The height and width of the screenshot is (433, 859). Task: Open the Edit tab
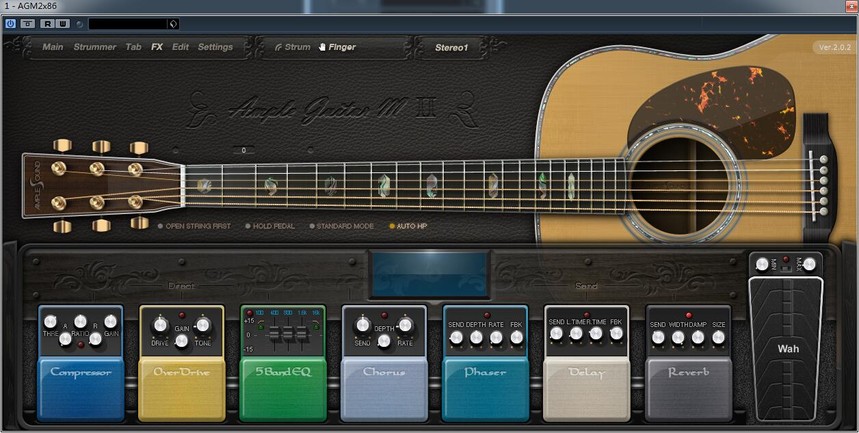[180, 47]
